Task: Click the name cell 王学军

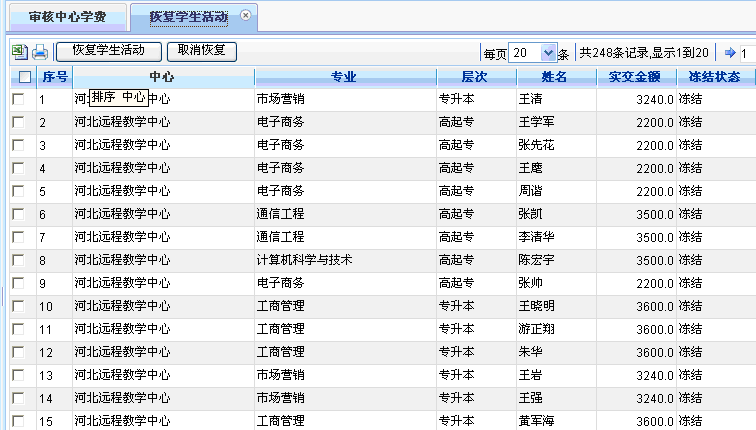Action: [x=536, y=122]
